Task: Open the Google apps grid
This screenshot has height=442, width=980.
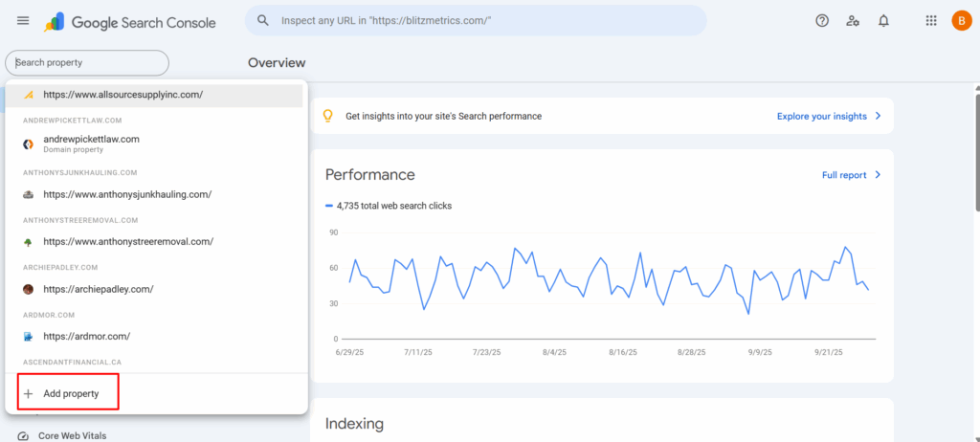Action: tap(930, 21)
